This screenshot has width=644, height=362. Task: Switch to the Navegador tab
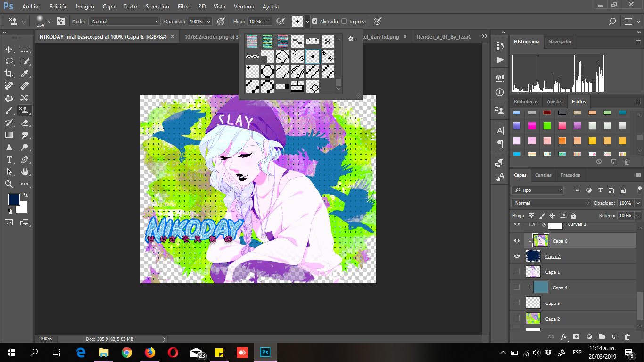pyautogui.click(x=560, y=41)
